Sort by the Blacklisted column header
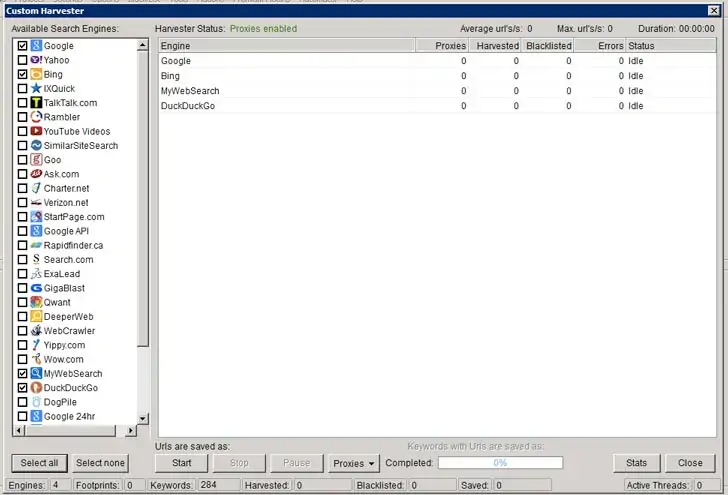This screenshot has height=495, width=728. click(x=548, y=46)
